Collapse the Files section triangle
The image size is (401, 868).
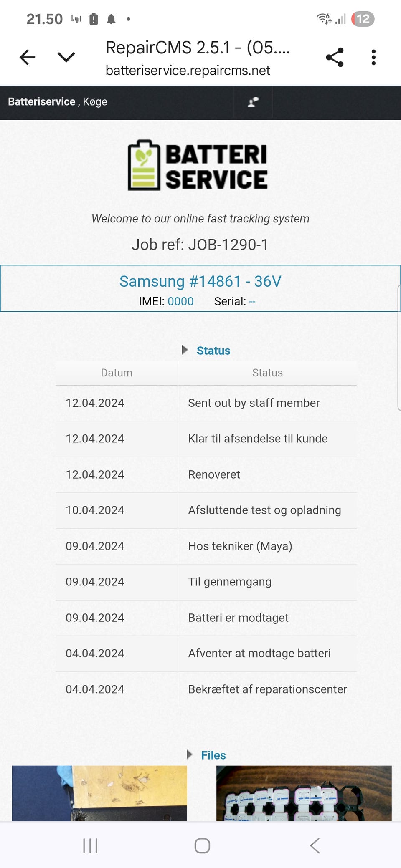189,754
